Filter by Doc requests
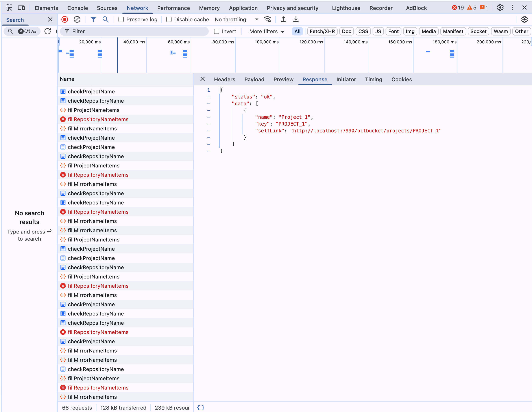Image resolution: width=532 pixels, height=412 pixels. (x=346, y=31)
